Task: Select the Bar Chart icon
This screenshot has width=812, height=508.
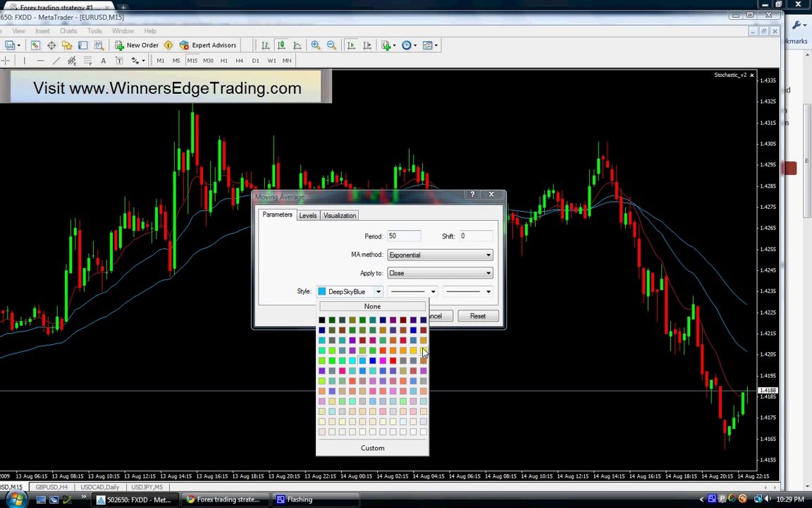Action: click(x=265, y=45)
